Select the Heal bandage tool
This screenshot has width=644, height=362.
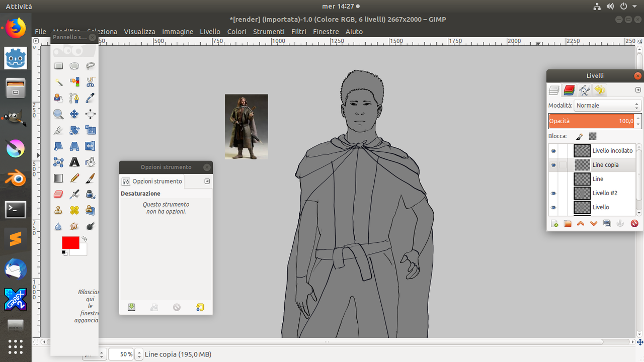(x=74, y=210)
